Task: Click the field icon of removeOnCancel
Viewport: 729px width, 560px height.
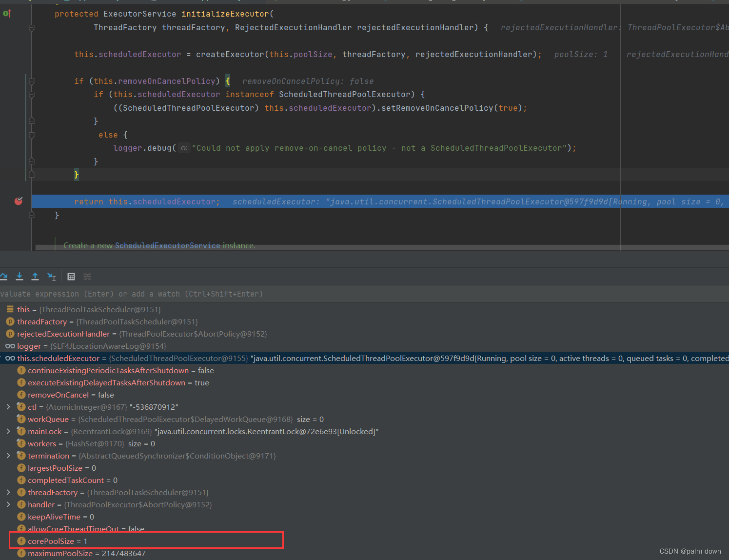Action: pyautogui.click(x=21, y=395)
